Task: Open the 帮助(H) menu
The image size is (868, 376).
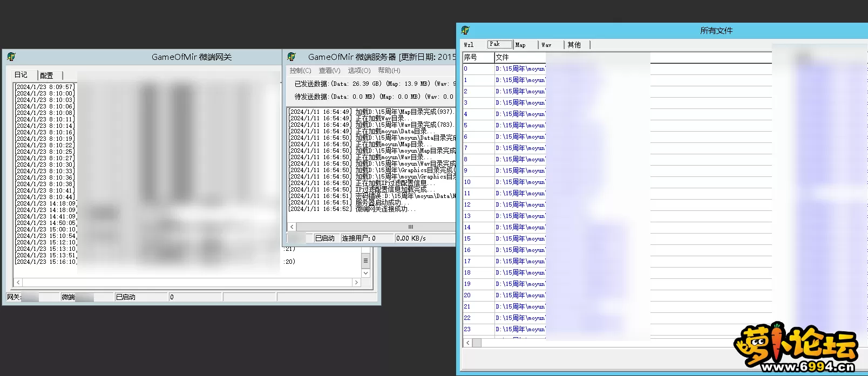Action: [389, 71]
